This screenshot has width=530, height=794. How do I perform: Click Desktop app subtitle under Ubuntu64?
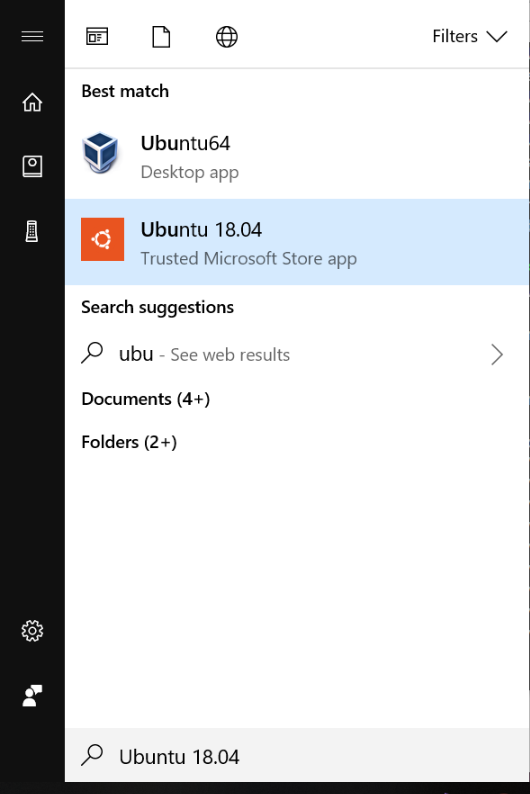click(190, 172)
